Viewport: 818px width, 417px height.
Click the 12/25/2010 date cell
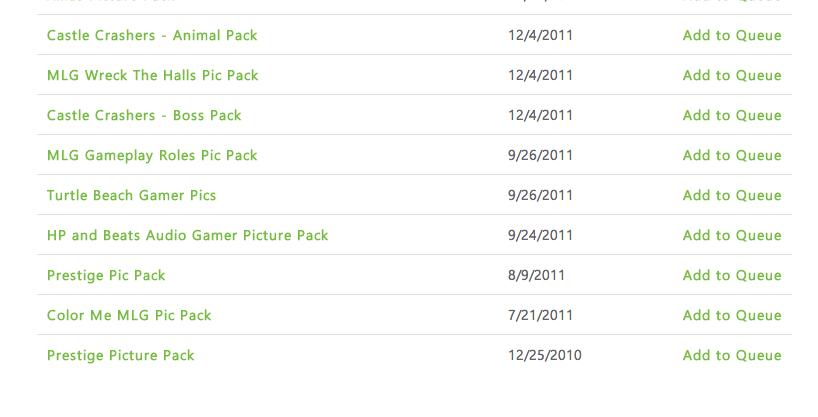pos(545,355)
